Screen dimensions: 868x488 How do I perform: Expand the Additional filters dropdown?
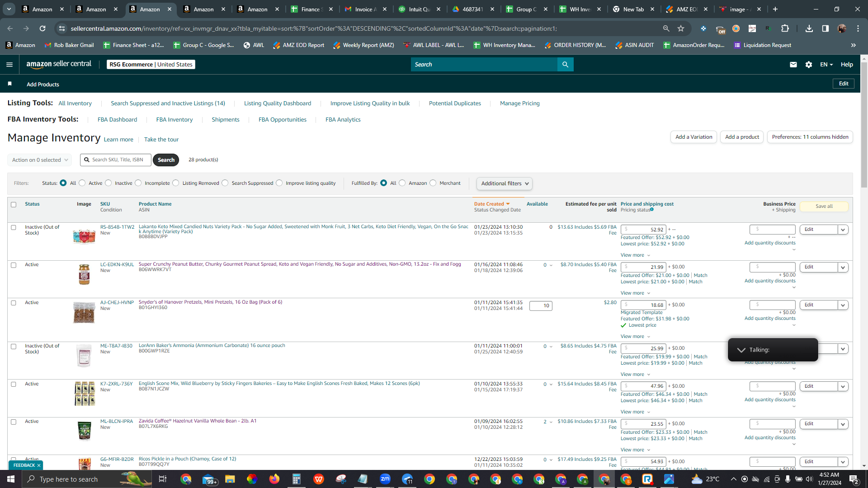[x=505, y=183]
